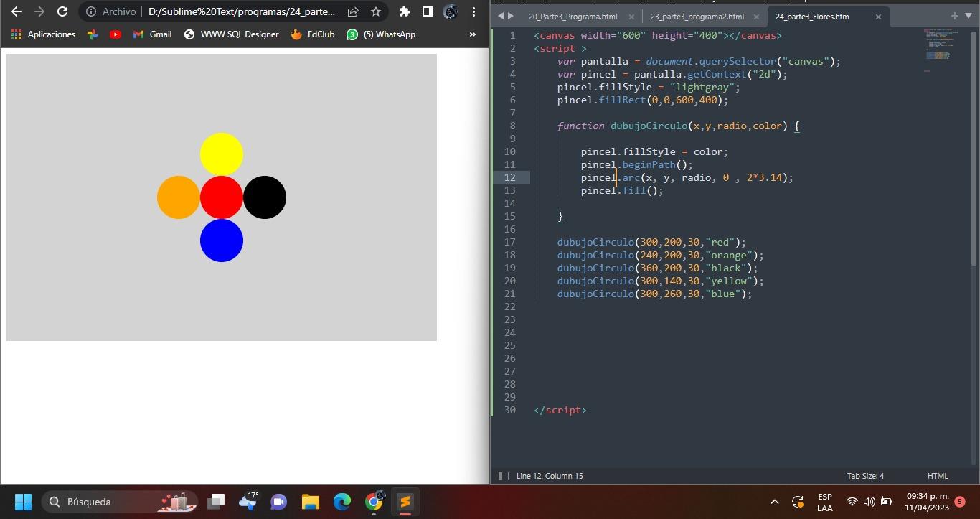Click the yellow circle on the canvas

coord(222,154)
